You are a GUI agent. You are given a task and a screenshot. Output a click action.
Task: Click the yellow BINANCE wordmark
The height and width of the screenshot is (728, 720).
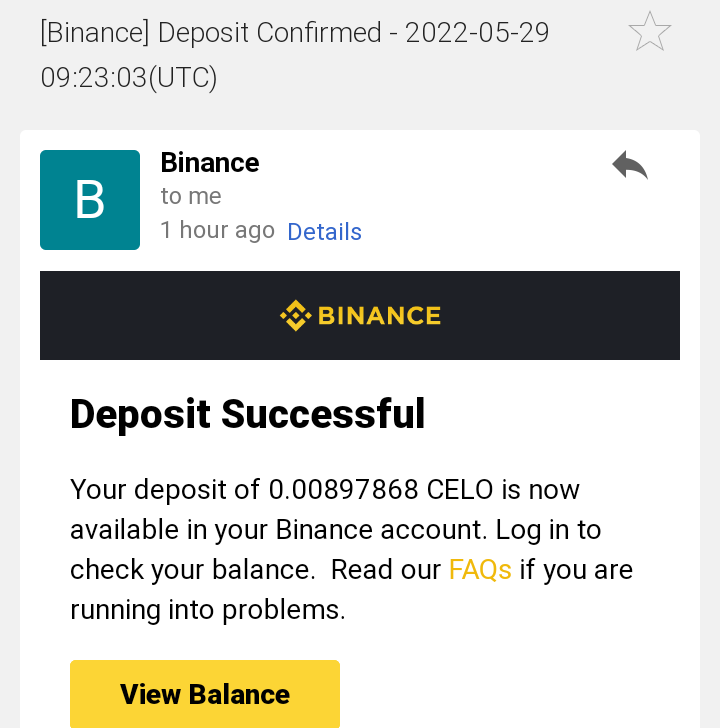coord(379,316)
